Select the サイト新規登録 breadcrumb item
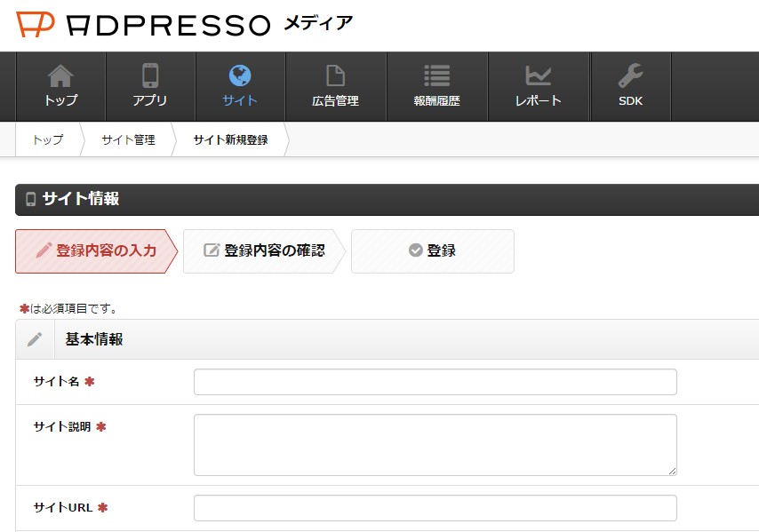The image size is (759, 532). (x=230, y=140)
